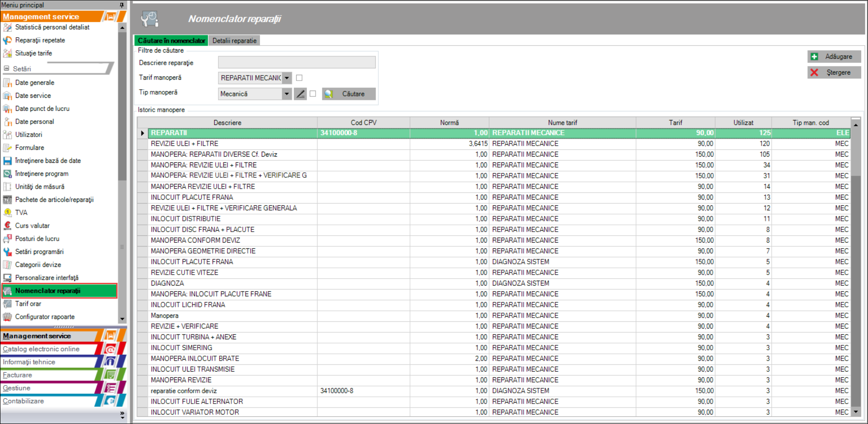Click Date service sidebar icon

click(x=7, y=96)
